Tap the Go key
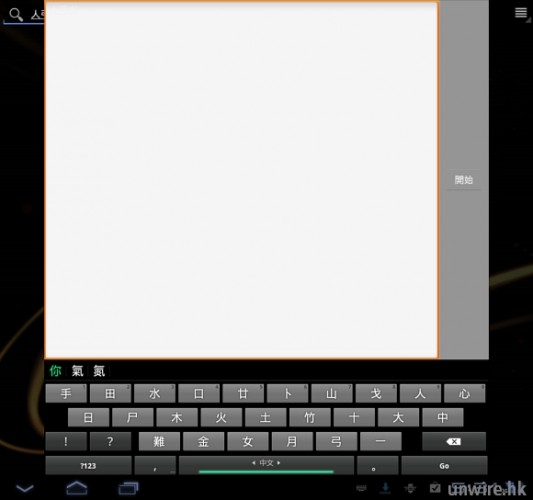Image resolution: width=533 pixels, height=500 pixels. [x=444, y=465]
